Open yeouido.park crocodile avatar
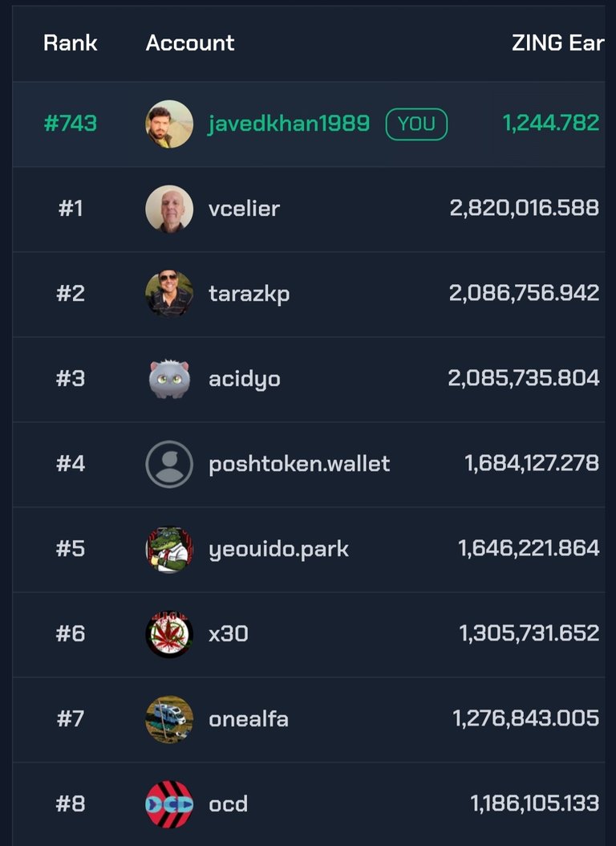616x846 pixels. click(169, 549)
